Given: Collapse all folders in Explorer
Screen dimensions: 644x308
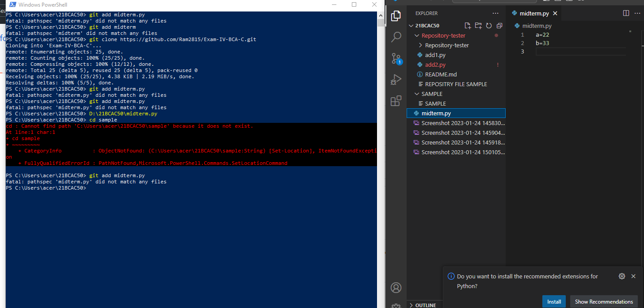Looking at the screenshot, I should (499, 26).
